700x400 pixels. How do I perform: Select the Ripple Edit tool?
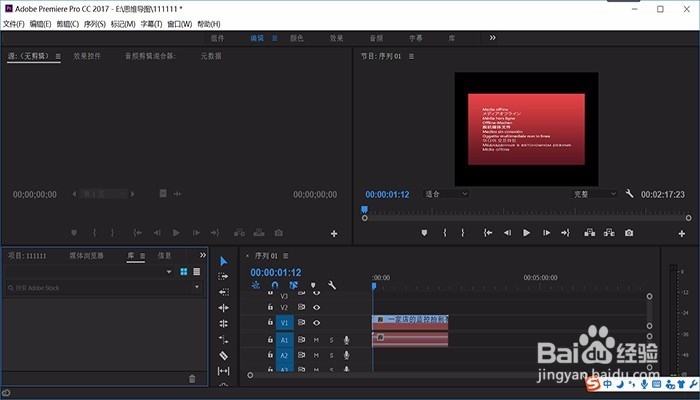pyautogui.click(x=224, y=308)
